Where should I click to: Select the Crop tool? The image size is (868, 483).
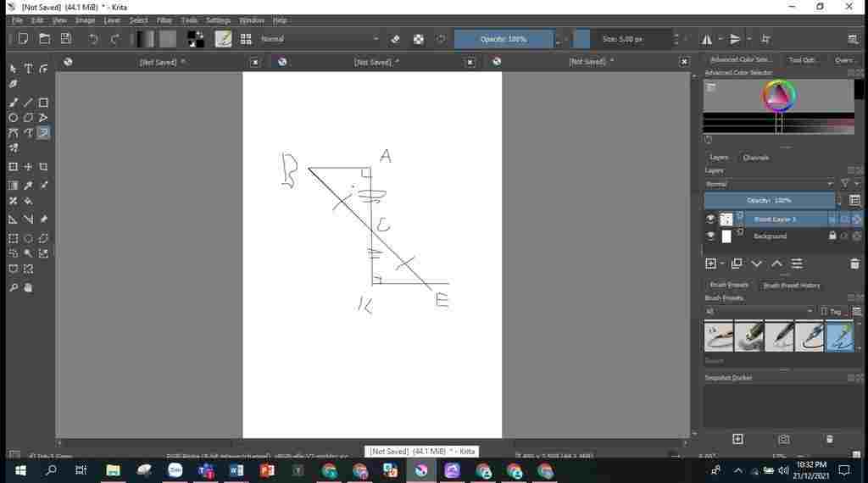click(43, 167)
